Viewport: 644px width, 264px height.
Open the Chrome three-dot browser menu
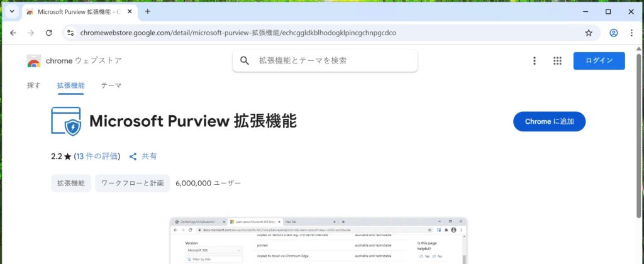[x=631, y=33]
